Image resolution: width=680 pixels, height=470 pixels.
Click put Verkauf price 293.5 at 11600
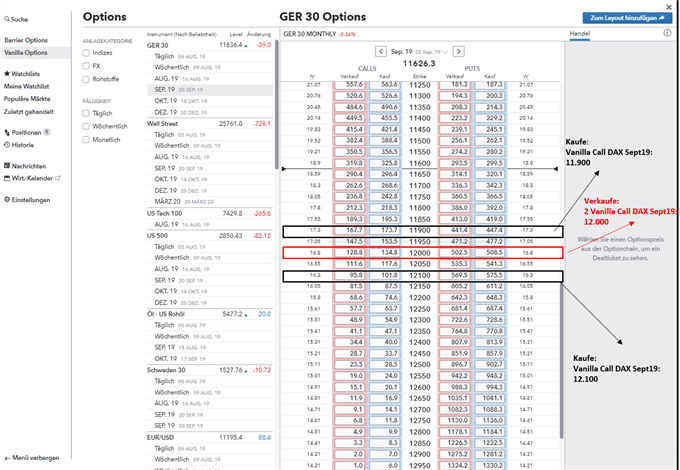[x=454, y=163]
